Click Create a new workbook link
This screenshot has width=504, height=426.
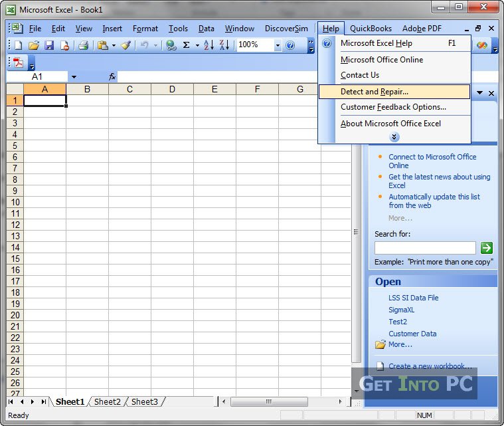(430, 366)
